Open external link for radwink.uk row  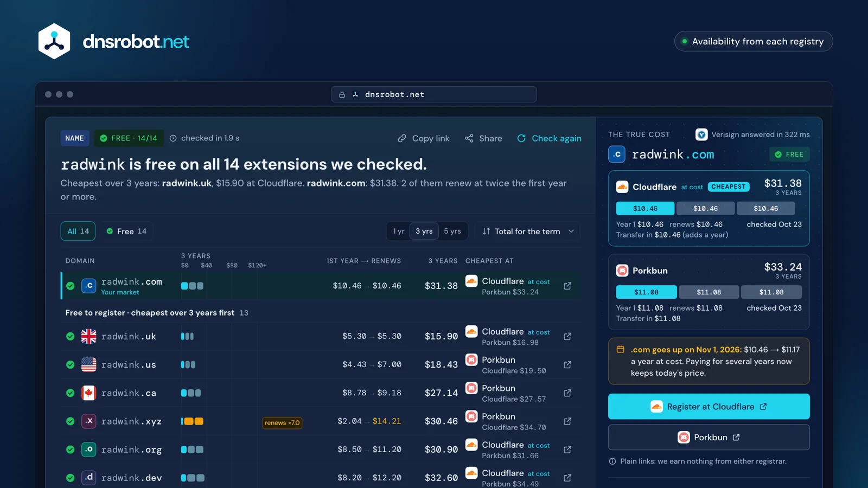click(567, 336)
